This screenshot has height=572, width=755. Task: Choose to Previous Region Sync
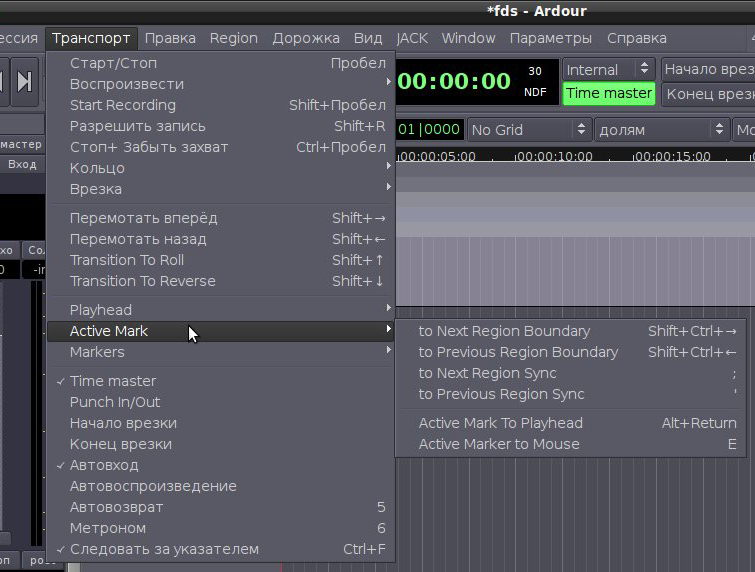point(571,394)
